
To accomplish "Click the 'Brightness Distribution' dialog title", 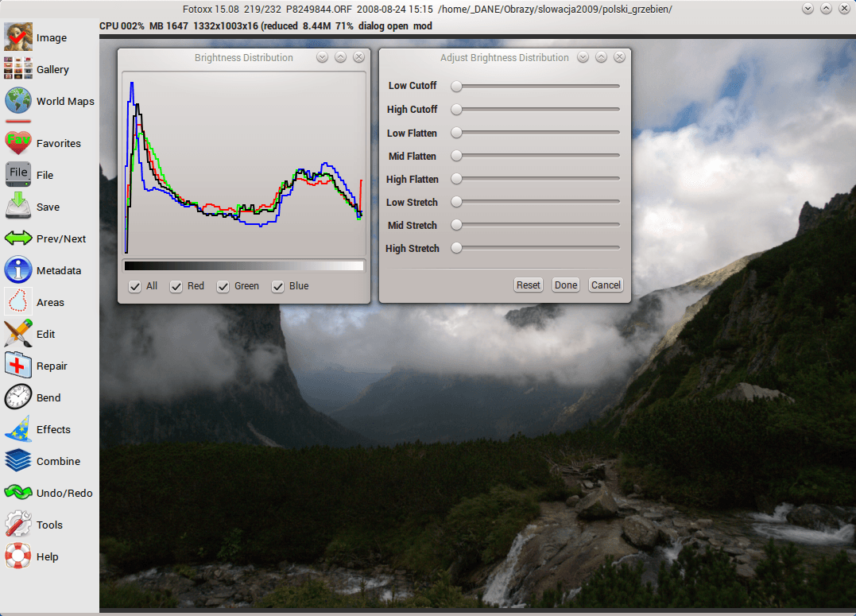I will [243, 58].
